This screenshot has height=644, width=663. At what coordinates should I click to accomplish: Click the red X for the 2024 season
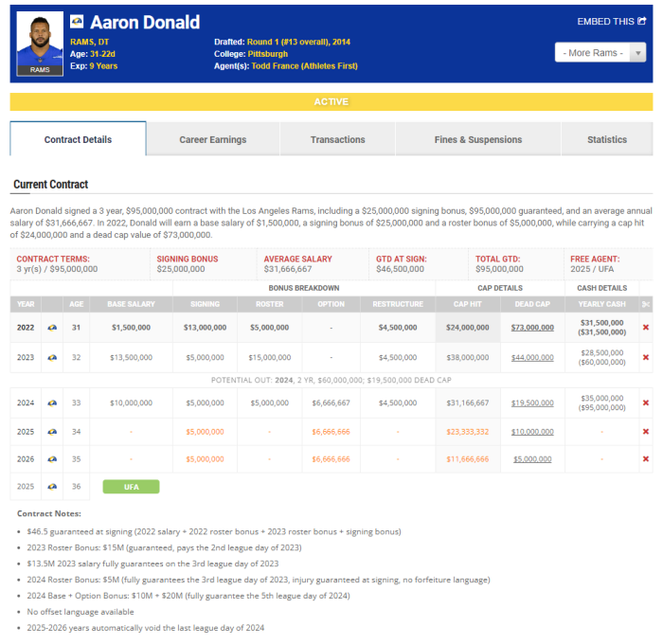click(x=646, y=402)
